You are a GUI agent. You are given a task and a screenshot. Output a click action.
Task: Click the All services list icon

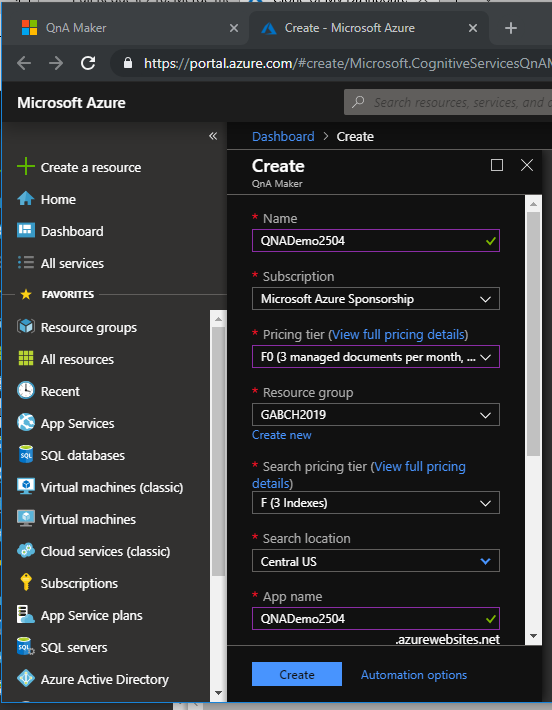[26, 263]
